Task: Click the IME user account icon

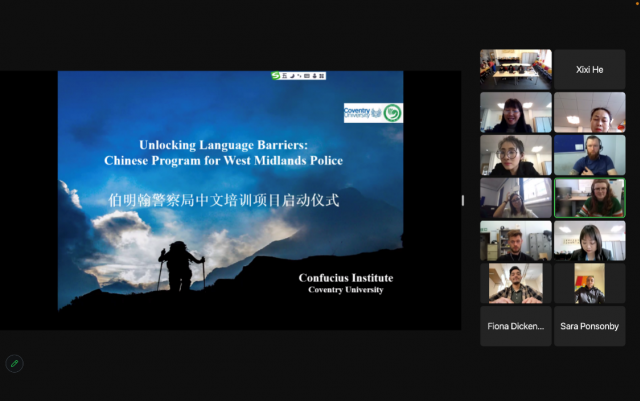Action: click(x=314, y=76)
